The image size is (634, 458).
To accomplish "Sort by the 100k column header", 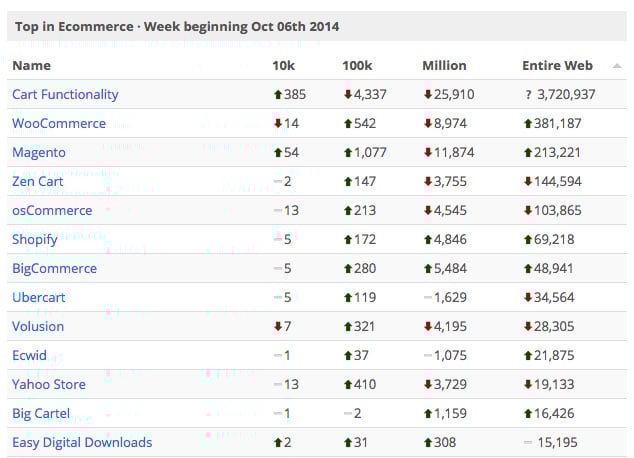I will [x=357, y=65].
